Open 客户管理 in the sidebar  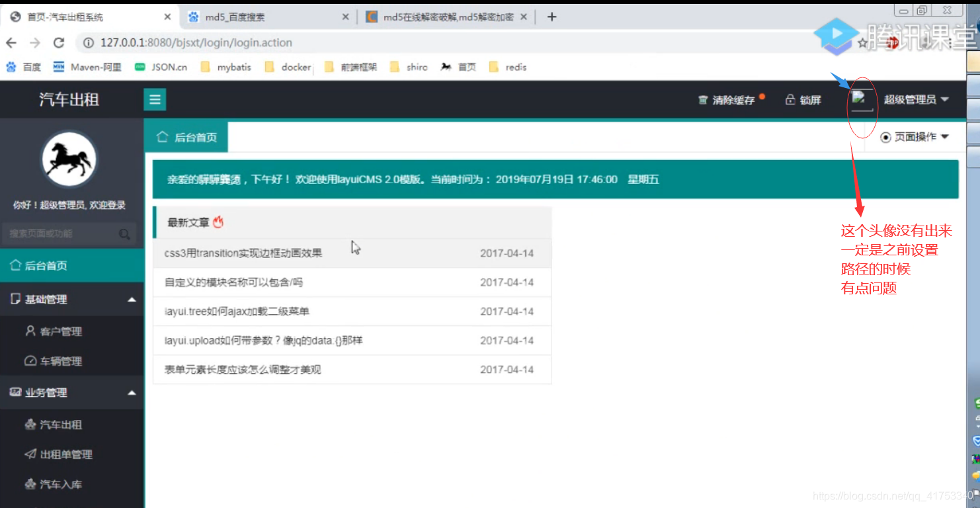click(71, 331)
